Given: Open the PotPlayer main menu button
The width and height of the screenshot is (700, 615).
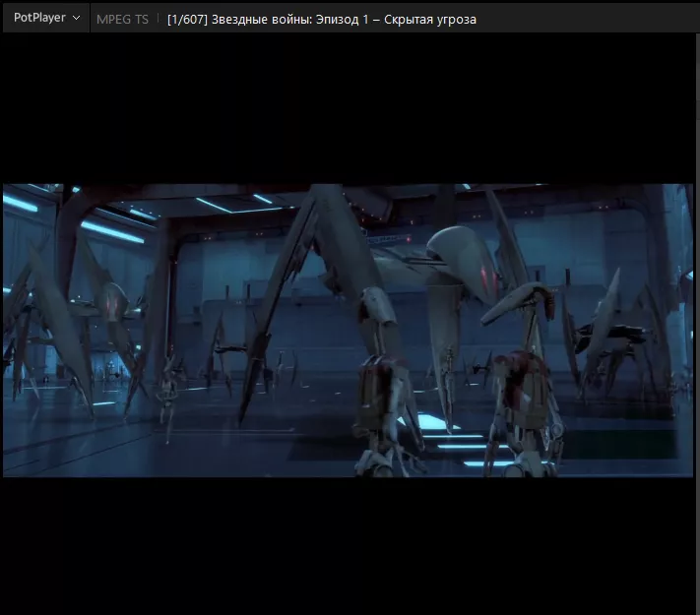Looking at the screenshot, I should point(46,18).
